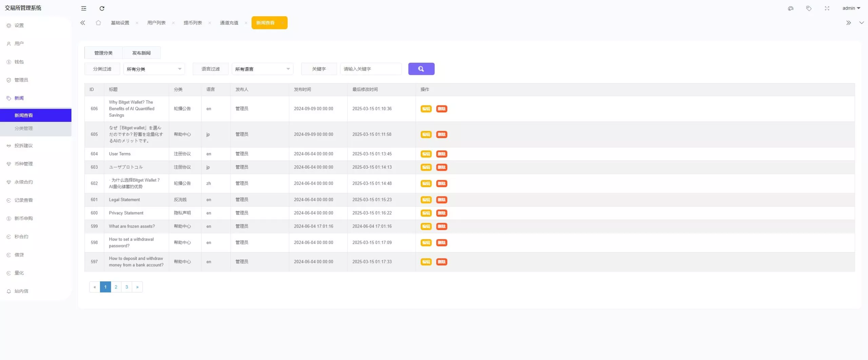Click the keyword search input field
Screen dimensions: 868x360
tap(371, 69)
